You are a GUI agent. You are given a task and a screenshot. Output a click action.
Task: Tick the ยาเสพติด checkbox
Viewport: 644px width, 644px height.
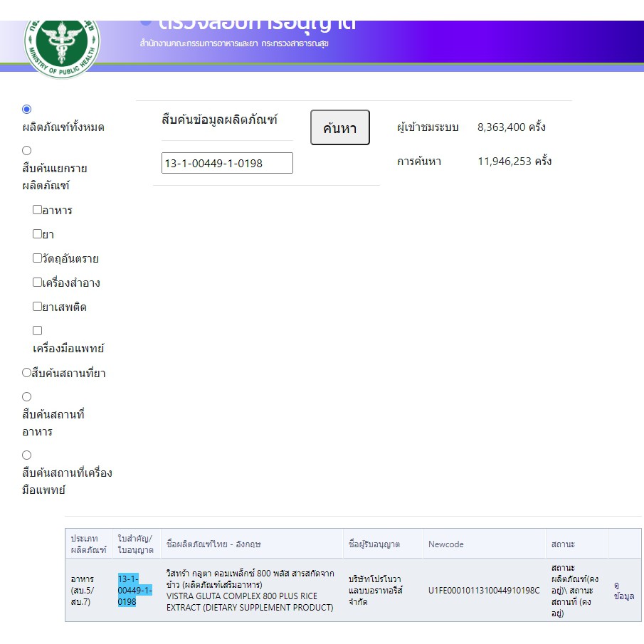38,307
